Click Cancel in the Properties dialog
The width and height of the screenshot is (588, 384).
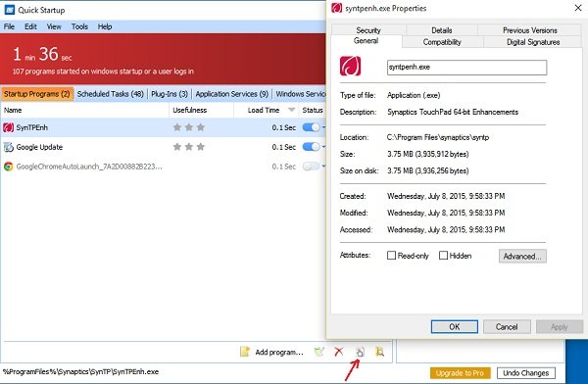[x=507, y=326]
